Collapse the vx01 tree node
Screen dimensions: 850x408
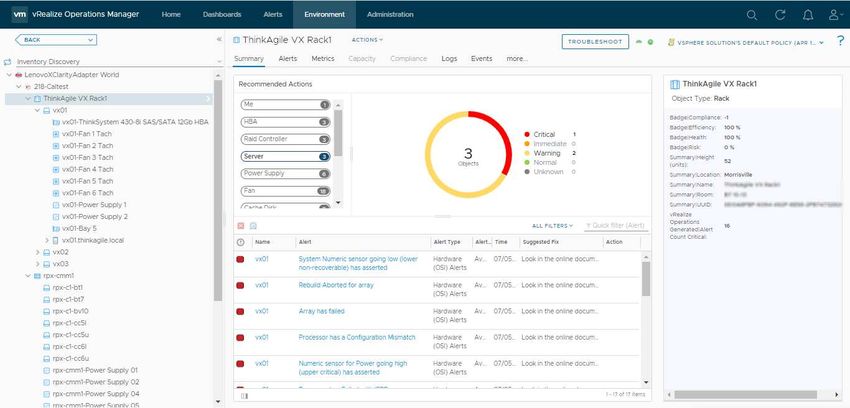pyautogui.click(x=37, y=111)
